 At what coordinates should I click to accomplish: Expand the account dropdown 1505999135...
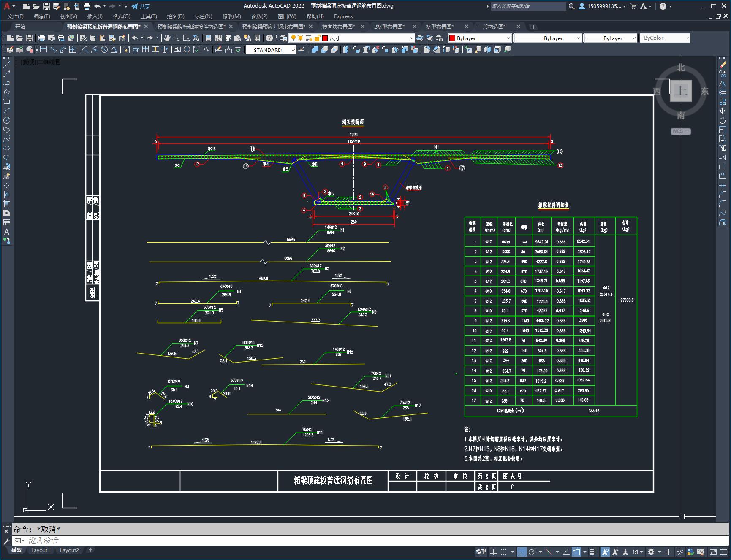tap(603, 6)
